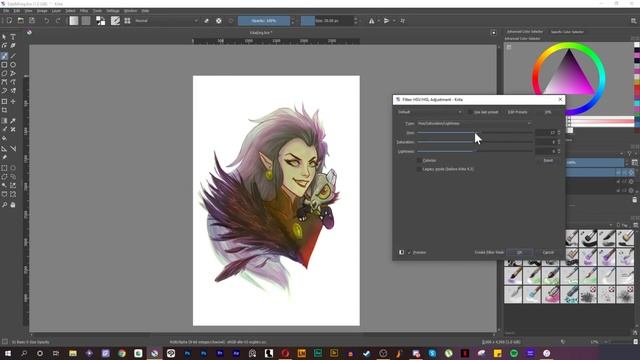The height and width of the screenshot is (360, 640).
Task: Switch to Specific Color Selector tab
Action: tap(567, 32)
